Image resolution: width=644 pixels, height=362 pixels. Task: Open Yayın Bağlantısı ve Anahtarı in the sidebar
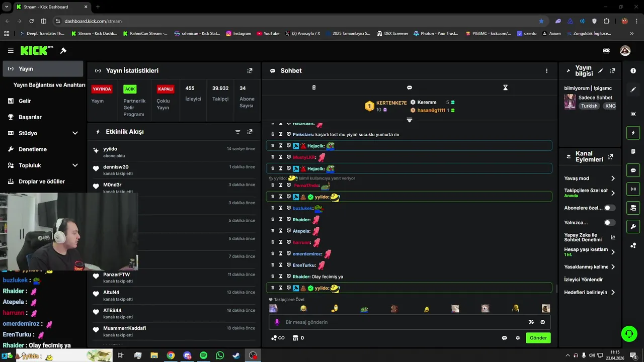[49, 85]
